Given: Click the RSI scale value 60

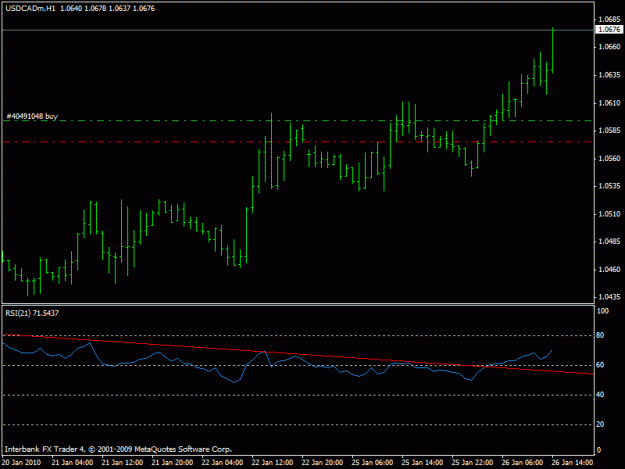Looking at the screenshot, I should click(600, 365).
